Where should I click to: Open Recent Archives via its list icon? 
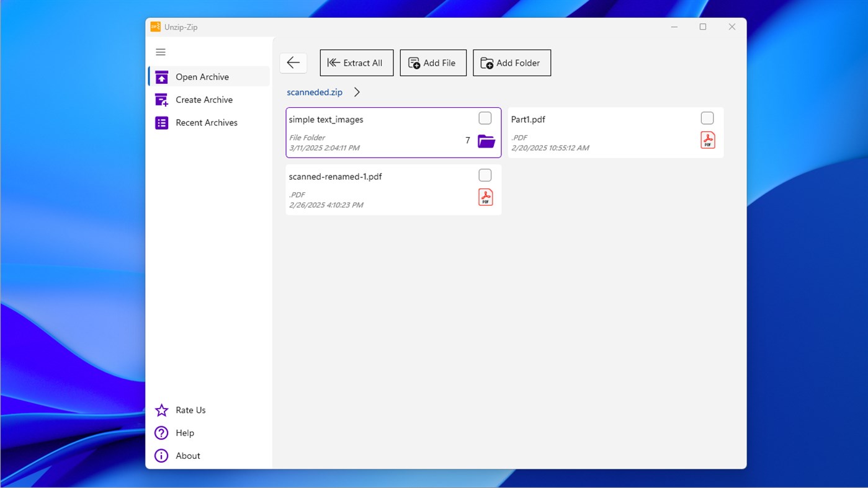point(161,122)
